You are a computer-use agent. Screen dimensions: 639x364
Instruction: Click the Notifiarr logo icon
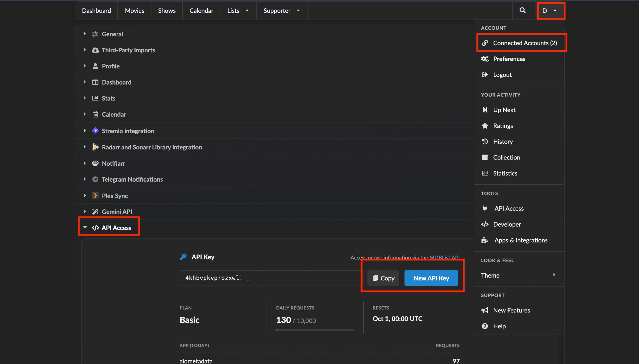click(x=95, y=163)
